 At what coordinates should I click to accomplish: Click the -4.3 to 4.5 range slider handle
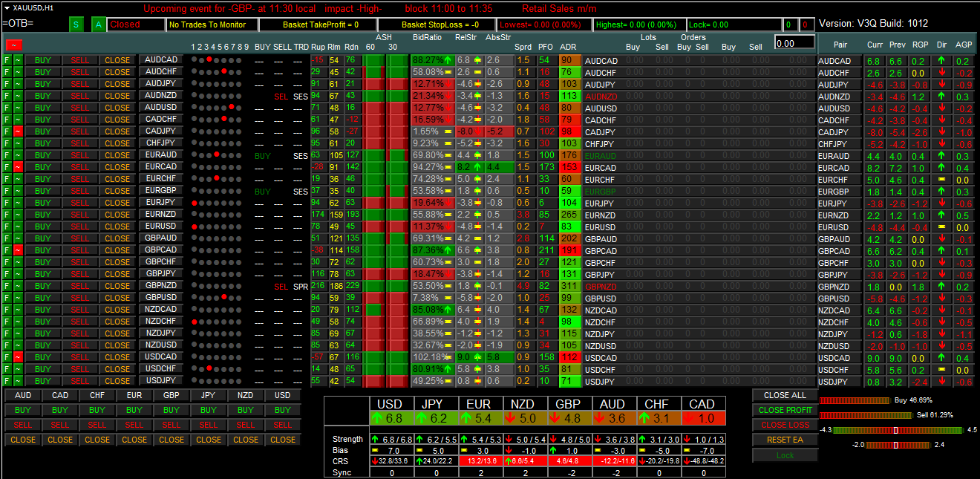pos(896,430)
